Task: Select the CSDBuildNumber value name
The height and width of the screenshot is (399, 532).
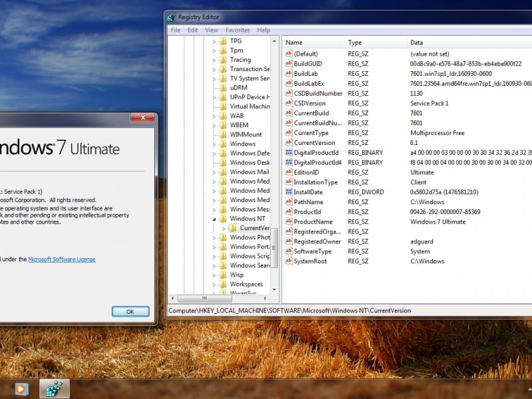Action: [x=318, y=93]
